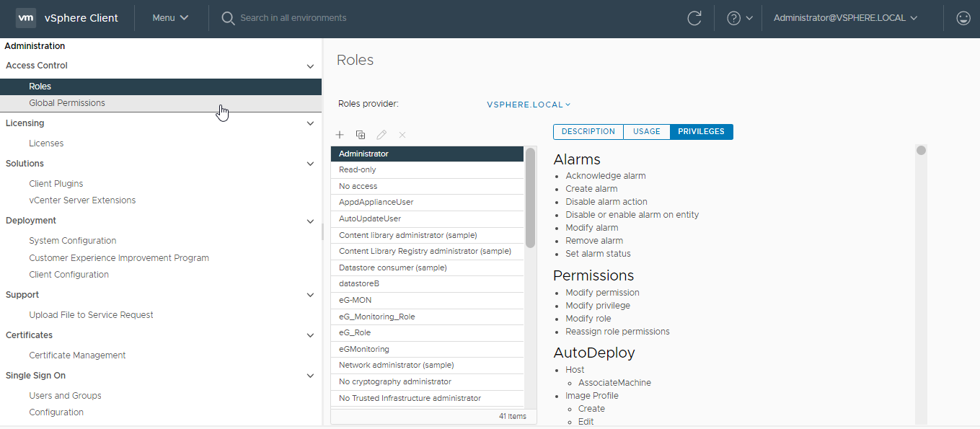980x429 pixels.
Task: Click the plus icon to add role
Action: [x=340, y=135]
